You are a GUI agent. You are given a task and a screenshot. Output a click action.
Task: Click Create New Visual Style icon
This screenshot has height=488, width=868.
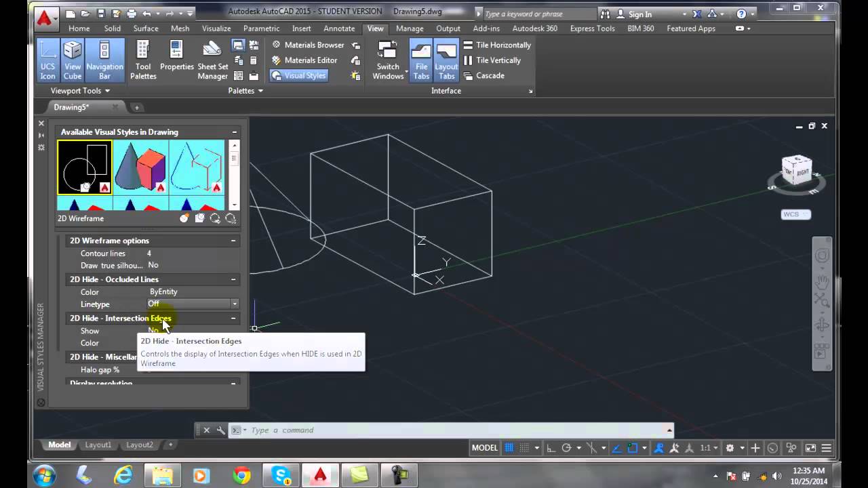(x=184, y=218)
